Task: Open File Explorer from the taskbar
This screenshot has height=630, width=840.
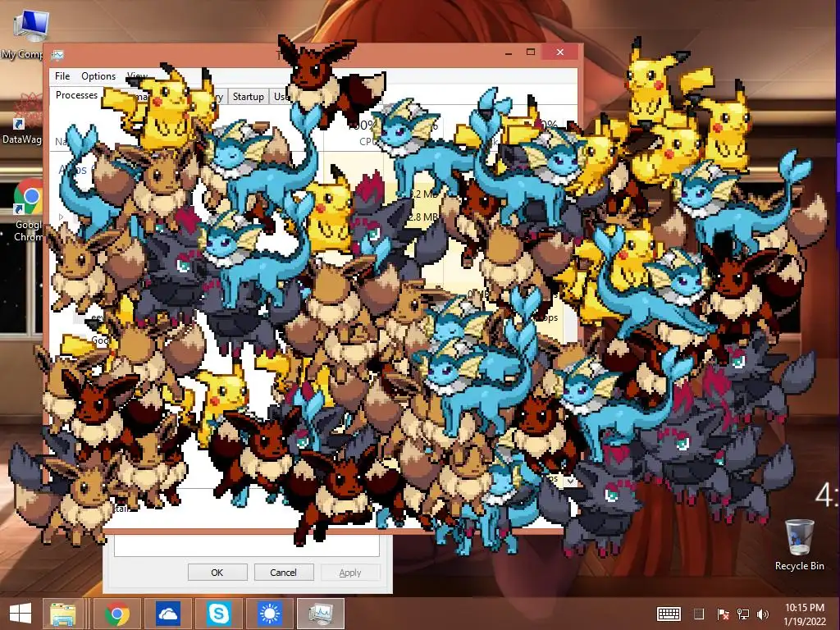Action: [x=62, y=614]
